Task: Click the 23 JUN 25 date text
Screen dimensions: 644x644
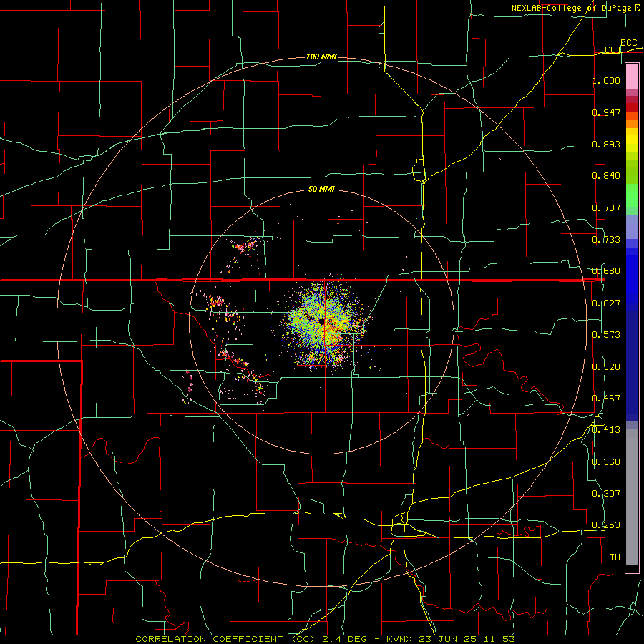Action: point(448,639)
